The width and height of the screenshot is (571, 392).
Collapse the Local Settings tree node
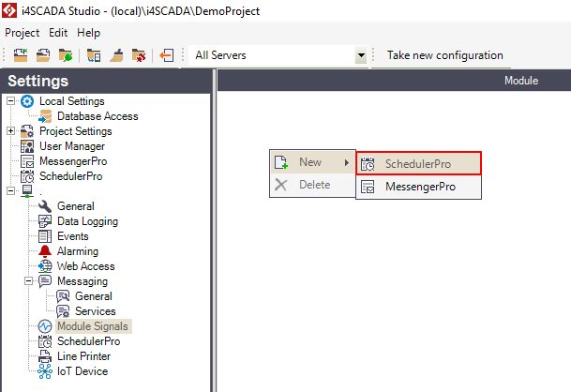11,101
